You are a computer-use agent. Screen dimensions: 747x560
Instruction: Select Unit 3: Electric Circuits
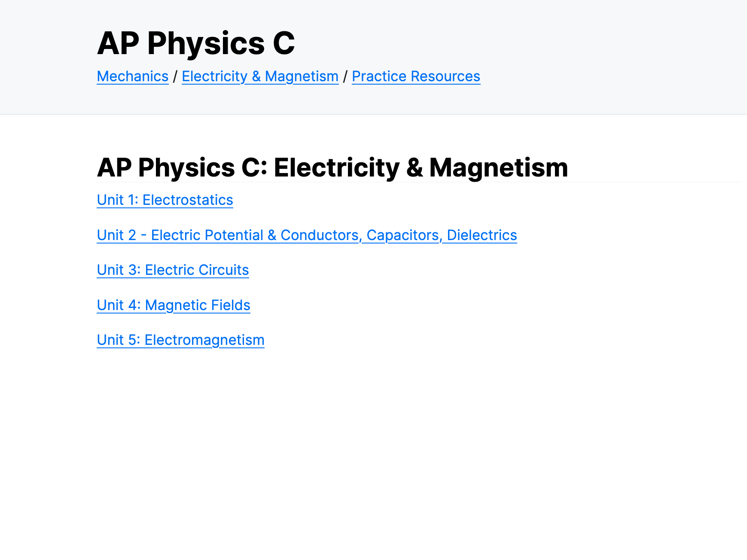pyautogui.click(x=173, y=270)
